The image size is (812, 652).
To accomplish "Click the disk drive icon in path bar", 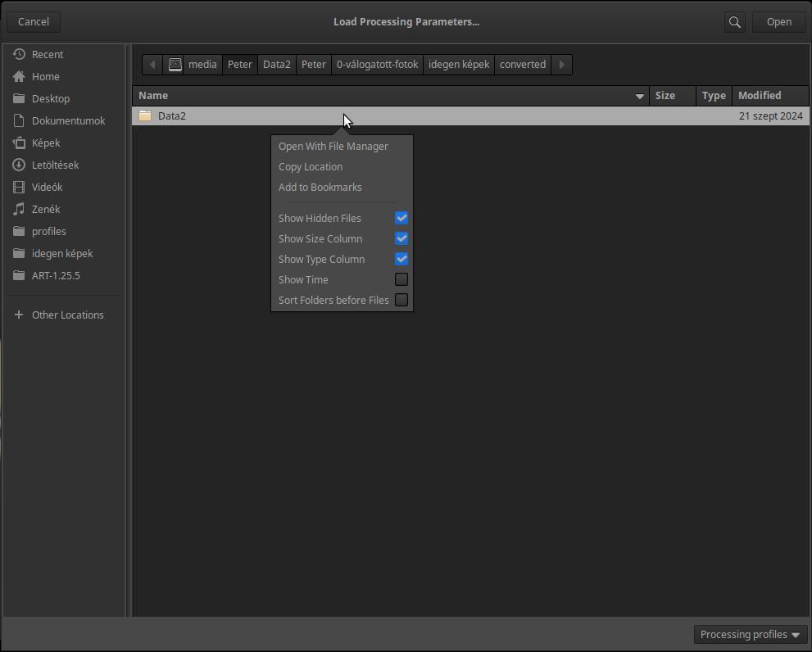I will (175, 64).
